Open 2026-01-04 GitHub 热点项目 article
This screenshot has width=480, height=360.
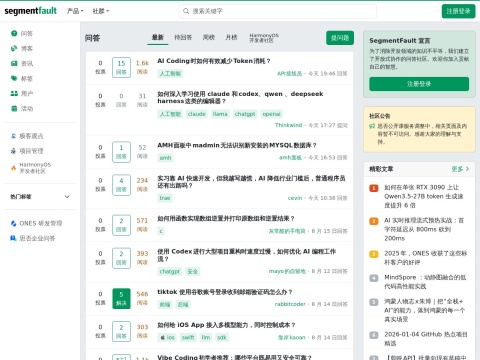click(x=426, y=339)
